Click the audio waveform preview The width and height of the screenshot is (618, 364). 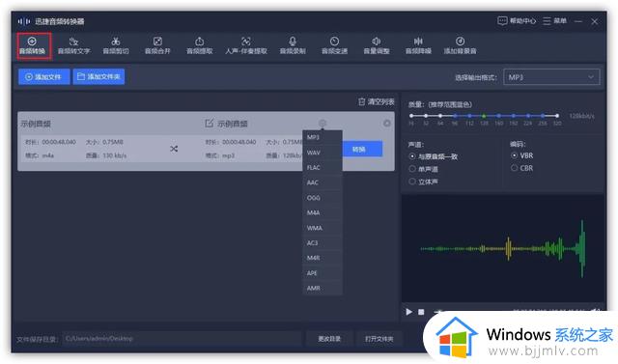click(x=502, y=248)
